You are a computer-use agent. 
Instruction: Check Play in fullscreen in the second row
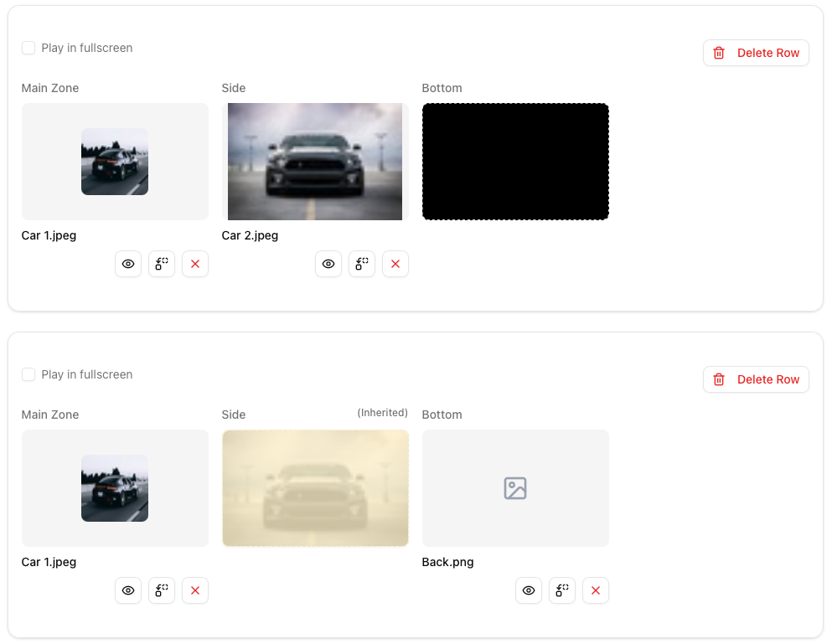click(28, 374)
